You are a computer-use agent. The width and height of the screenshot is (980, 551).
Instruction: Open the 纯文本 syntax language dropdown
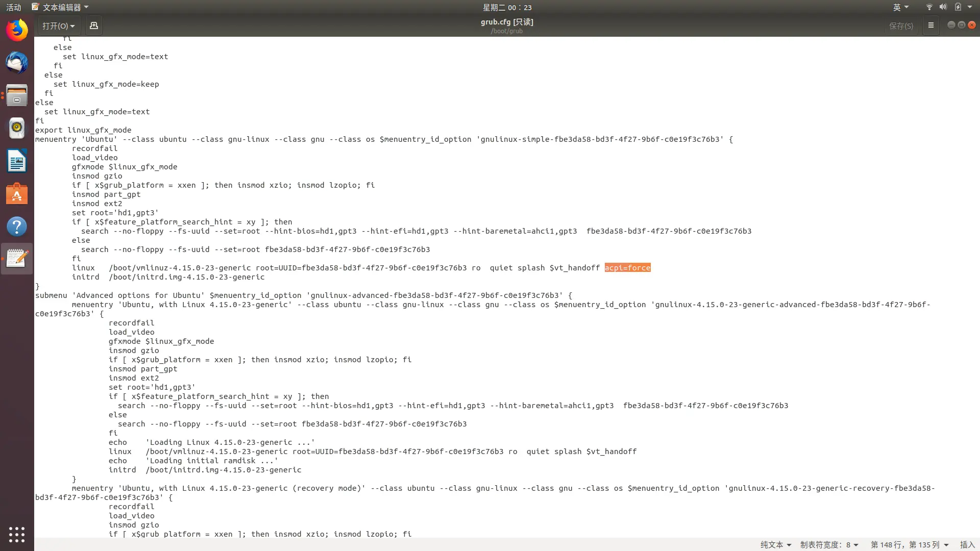click(x=775, y=544)
